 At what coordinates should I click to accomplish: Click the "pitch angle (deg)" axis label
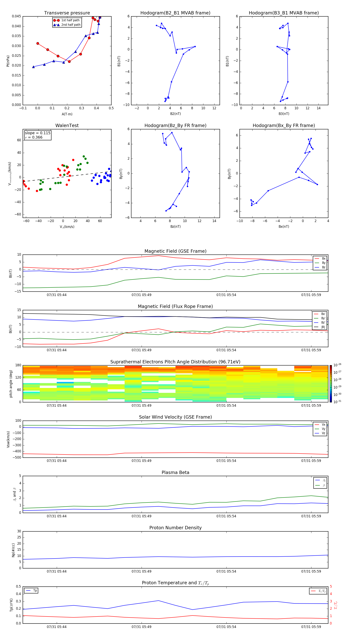coord(11,384)
